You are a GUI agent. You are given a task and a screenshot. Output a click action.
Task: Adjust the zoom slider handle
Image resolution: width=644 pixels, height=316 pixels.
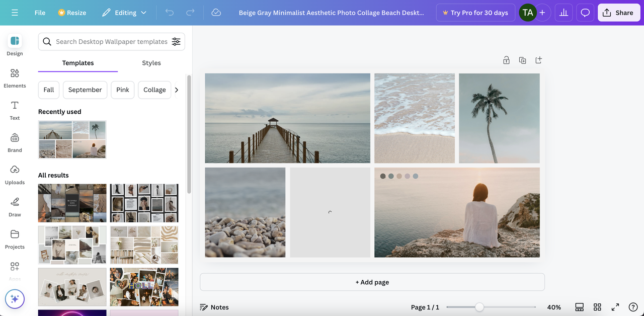coord(479,307)
